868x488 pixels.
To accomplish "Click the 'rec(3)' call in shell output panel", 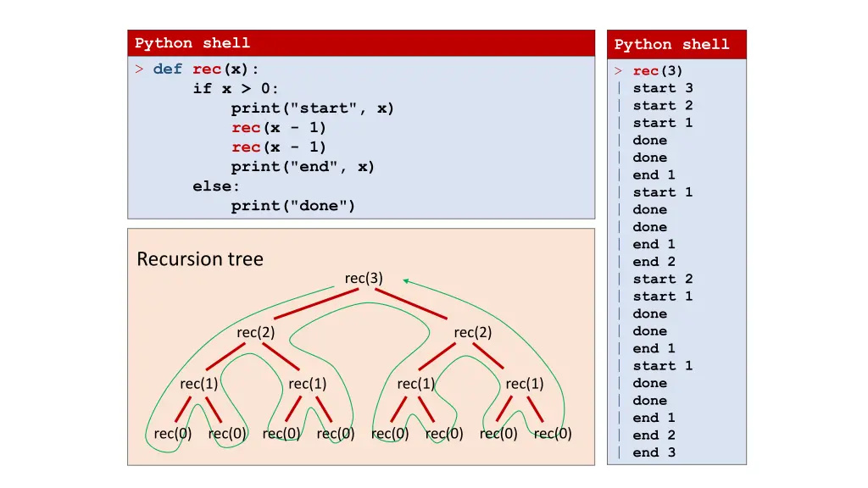I will pyautogui.click(x=658, y=71).
